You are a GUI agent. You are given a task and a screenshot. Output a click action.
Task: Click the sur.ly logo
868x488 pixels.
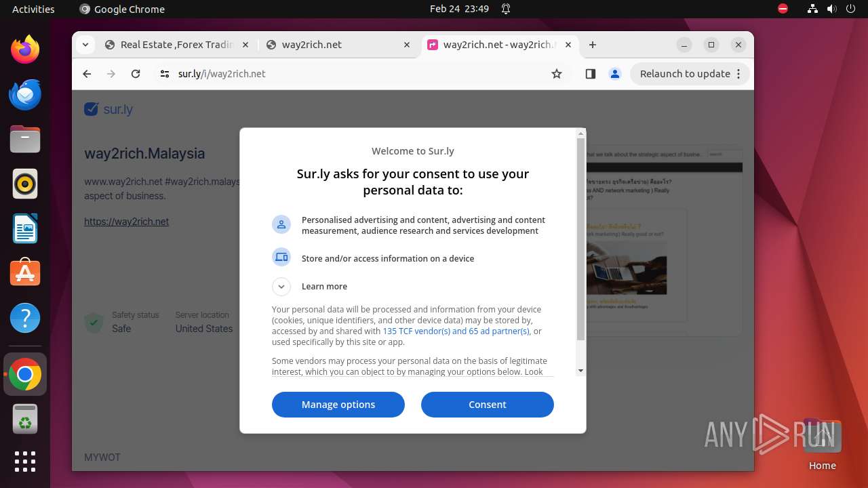coord(108,109)
